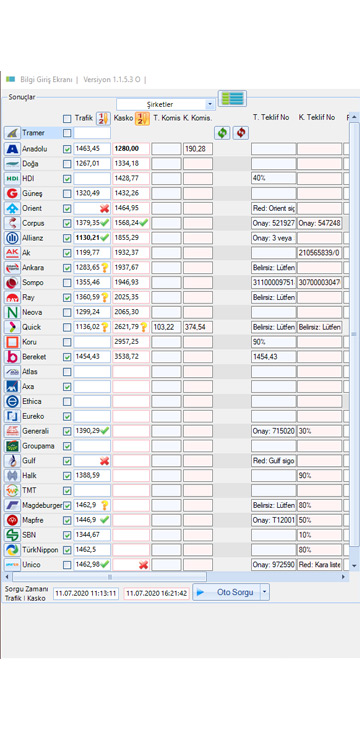Click Anadolu Trafik price 1463,45

(92, 149)
